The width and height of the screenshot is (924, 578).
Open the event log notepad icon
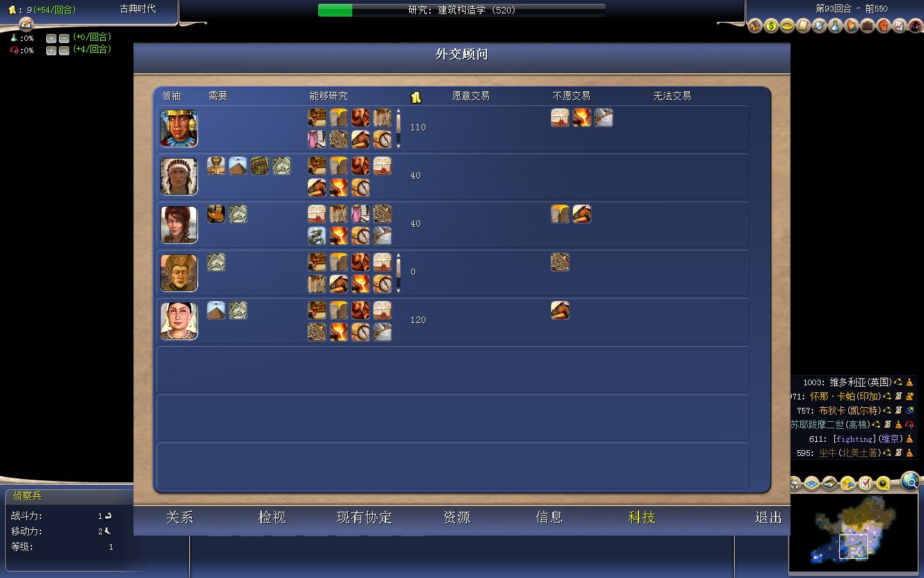point(26,24)
